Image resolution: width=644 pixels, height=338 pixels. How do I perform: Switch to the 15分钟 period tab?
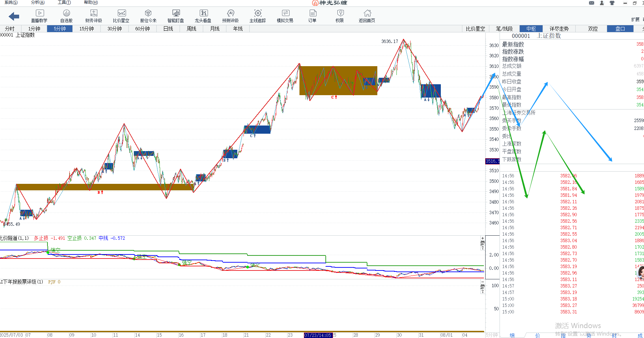[86, 29]
